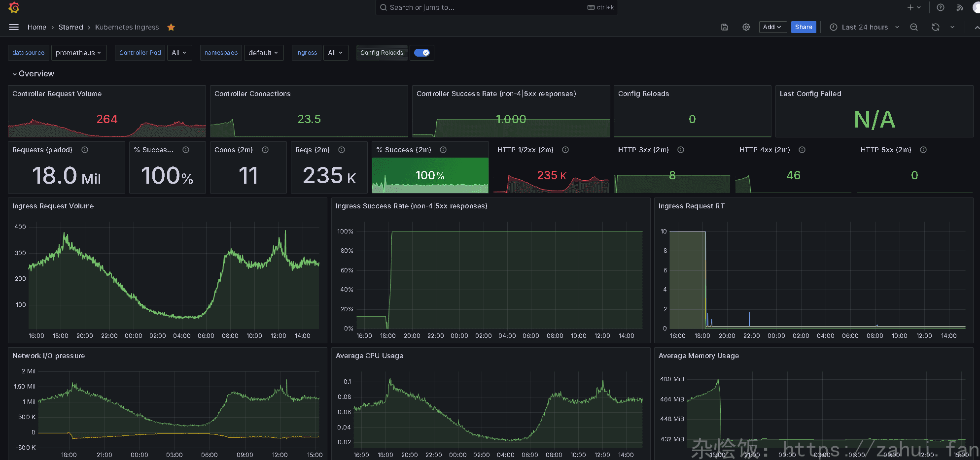Refresh the dashboard

935,27
